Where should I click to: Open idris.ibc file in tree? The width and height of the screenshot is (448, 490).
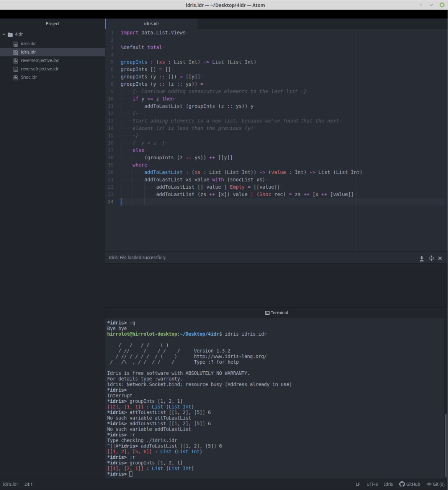(x=28, y=44)
